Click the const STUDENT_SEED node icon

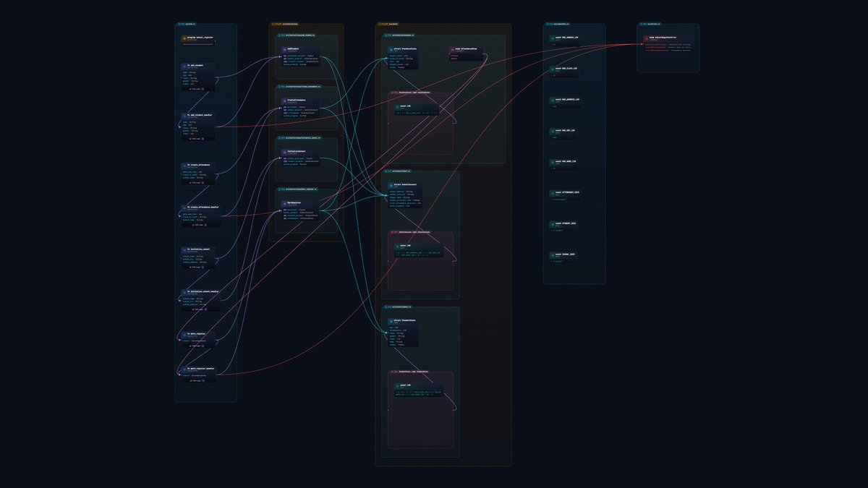(x=553, y=223)
